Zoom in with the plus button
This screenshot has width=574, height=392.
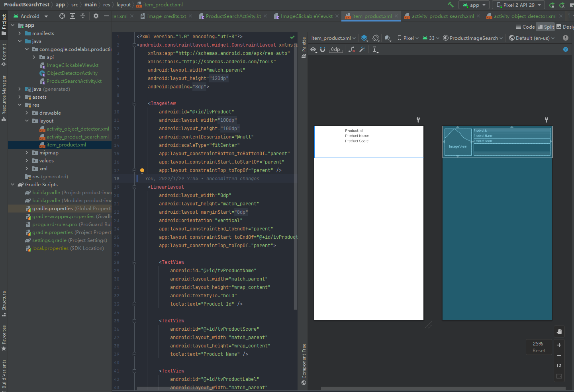[x=559, y=345]
